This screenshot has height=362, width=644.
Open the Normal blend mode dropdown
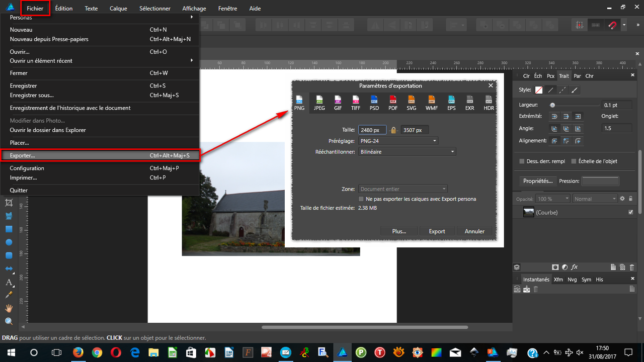[x=595, y=199]
